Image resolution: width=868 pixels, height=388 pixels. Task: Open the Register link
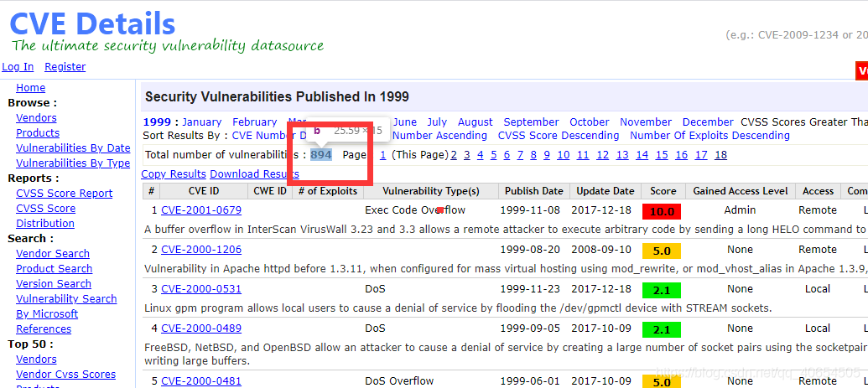65,67
